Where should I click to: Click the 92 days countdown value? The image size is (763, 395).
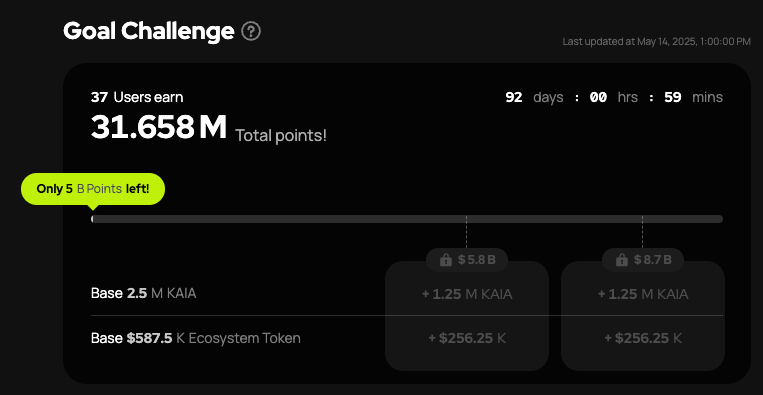coord(514,97)
